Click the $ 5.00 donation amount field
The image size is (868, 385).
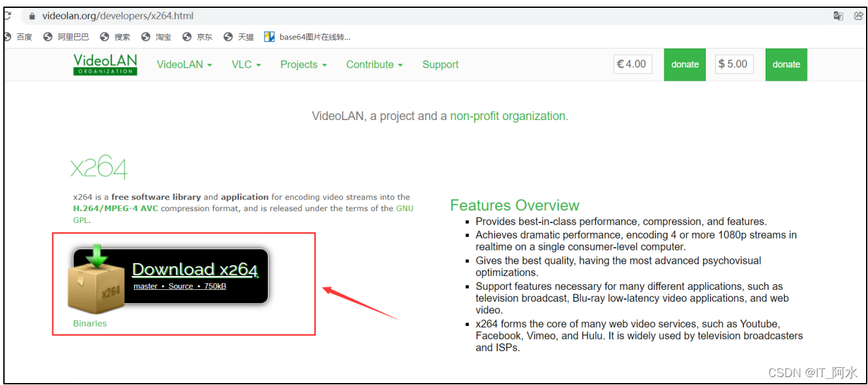(734, 64)
